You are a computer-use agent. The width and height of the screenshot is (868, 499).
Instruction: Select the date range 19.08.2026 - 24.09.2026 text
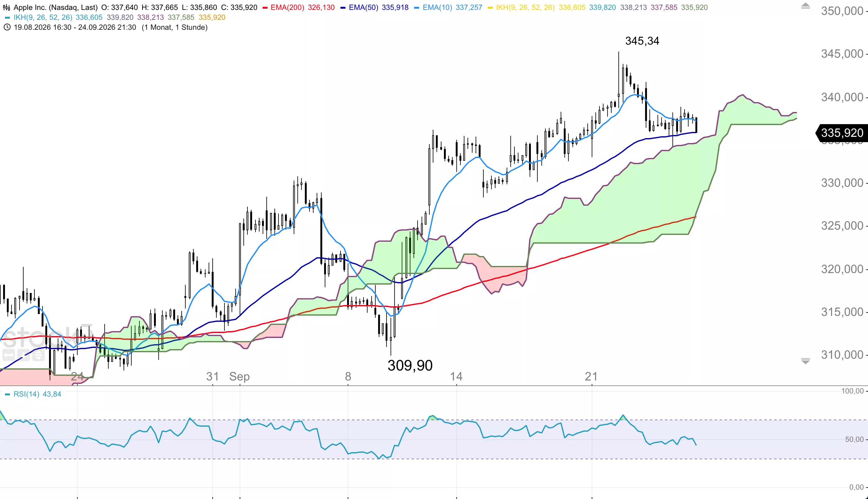coord(75,27)
